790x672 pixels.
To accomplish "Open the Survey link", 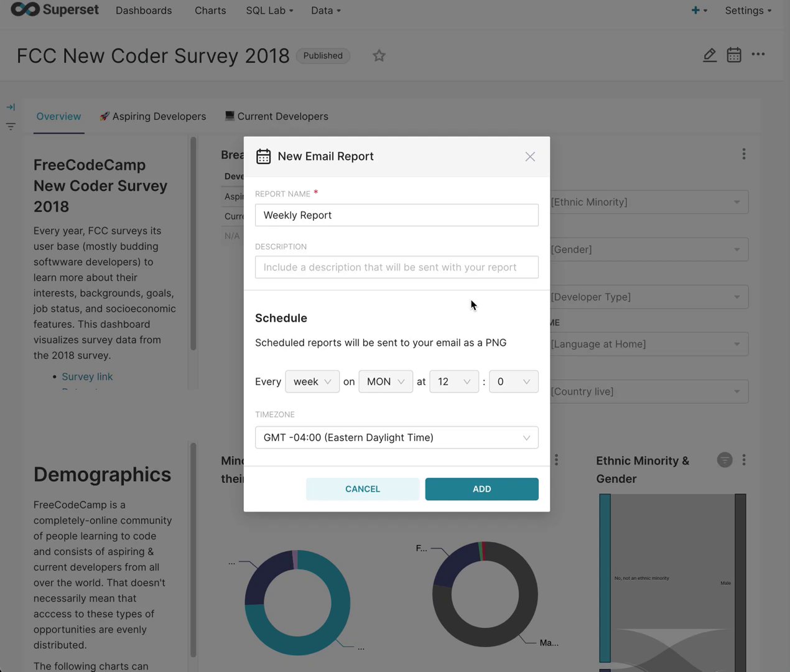I will 87,376.
